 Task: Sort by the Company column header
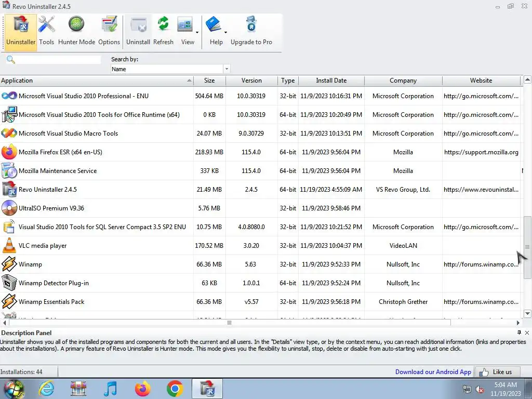[x=403, y=81]
